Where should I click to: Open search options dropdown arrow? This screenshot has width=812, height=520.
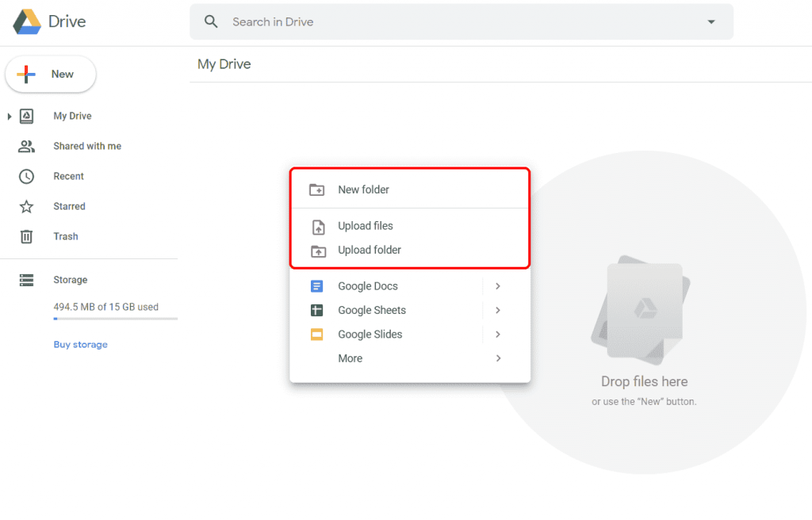(x=711, y=21)
